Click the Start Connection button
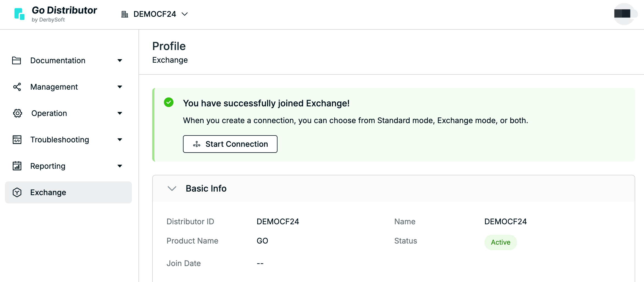This screenshot has height=282, width=644. [x=230, y=144]
